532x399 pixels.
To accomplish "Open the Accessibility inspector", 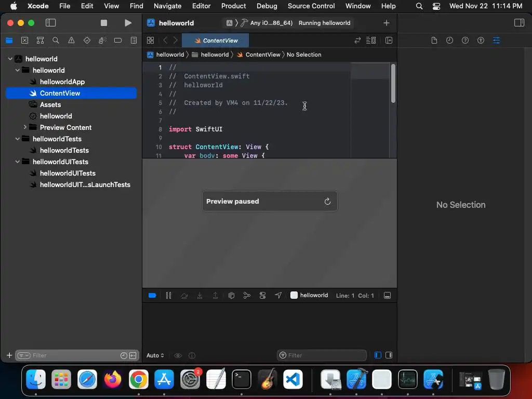I will click(x=481, y=41).
